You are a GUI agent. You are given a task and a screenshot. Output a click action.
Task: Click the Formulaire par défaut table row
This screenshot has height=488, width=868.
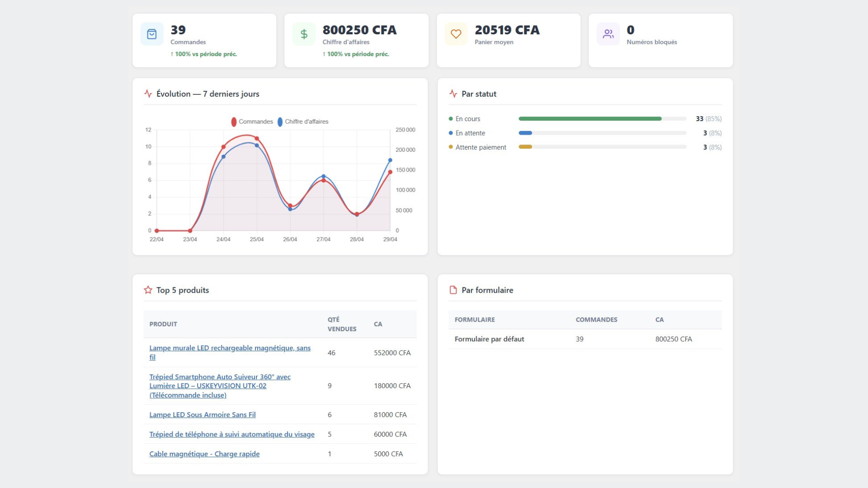coord(585,339)
